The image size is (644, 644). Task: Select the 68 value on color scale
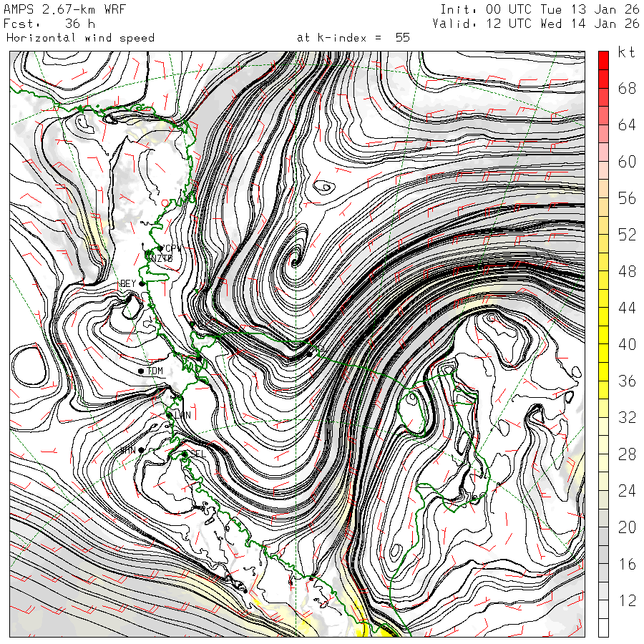click(627, 89)
